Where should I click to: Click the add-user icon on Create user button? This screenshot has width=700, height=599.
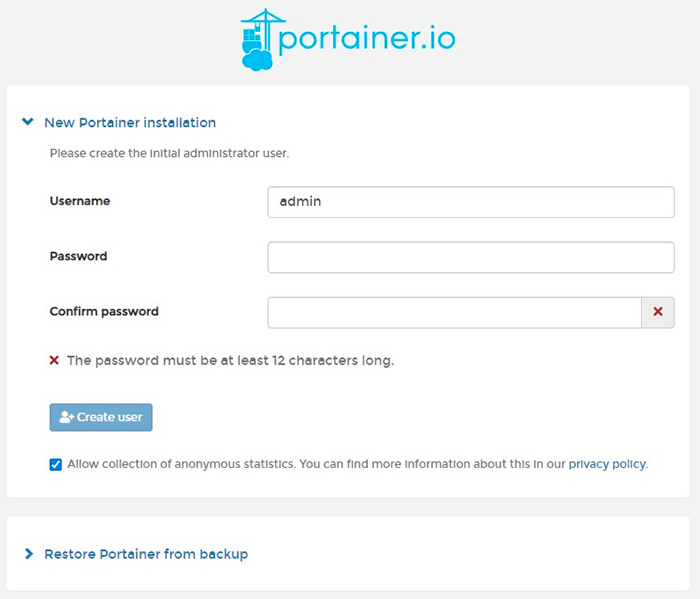click(67, 417)
